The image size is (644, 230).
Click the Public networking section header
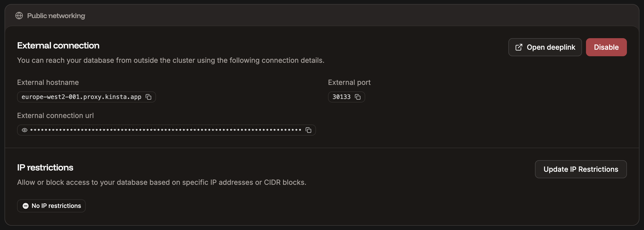click(x=56, y=16)
